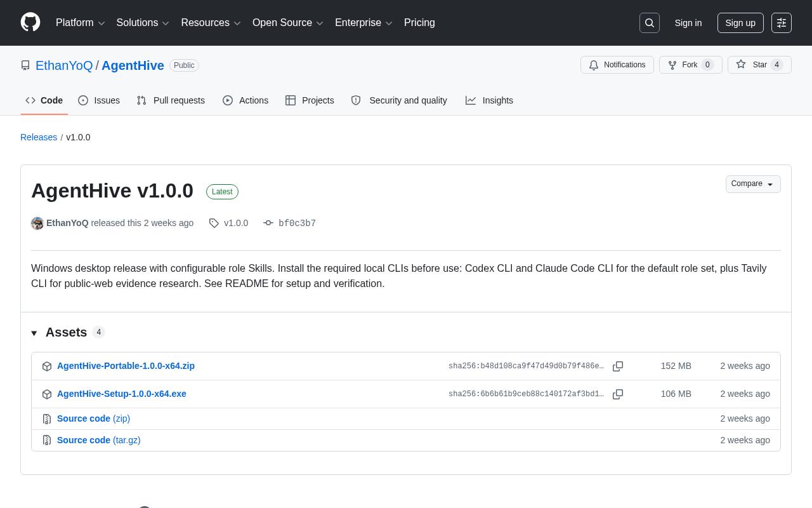Open the search magnifier icon
Screen dimensions: 812x508
650,23
